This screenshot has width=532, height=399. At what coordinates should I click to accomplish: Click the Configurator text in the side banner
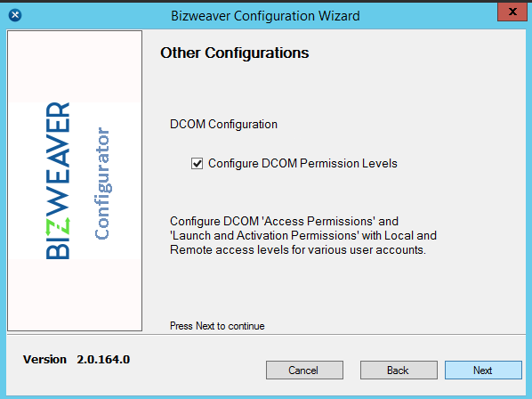101,183
